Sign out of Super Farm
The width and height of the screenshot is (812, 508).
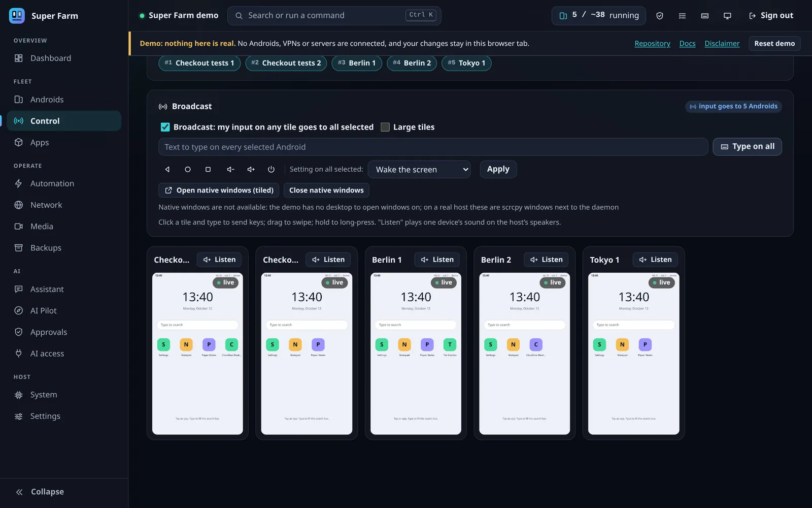pyautogui.click(x=771, y=16)
